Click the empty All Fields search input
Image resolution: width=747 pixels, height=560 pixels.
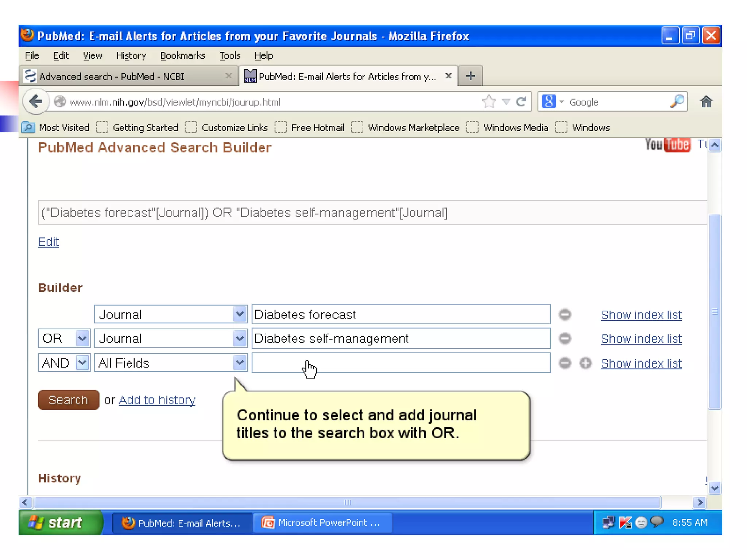pos(400,363)
